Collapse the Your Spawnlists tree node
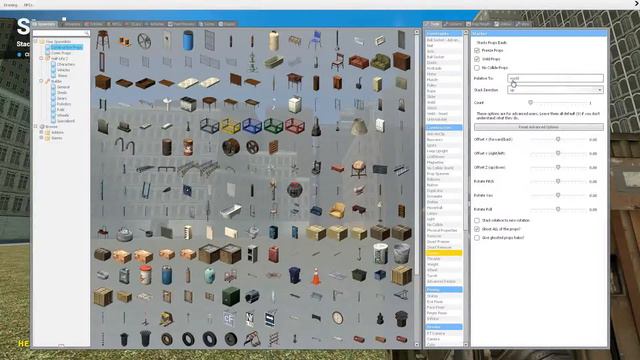This screenshot has width=640, height=360. click(x=36, y=42)
